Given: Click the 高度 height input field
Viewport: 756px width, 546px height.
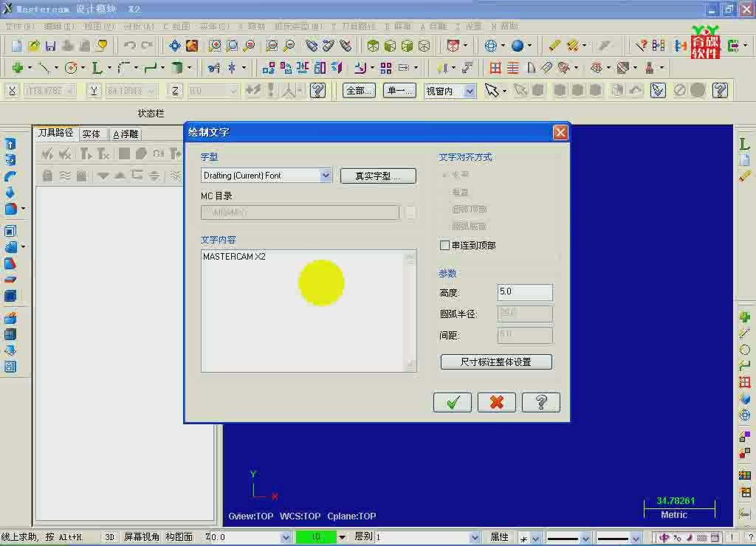Looking at the screenshot, I should [525, 292].
